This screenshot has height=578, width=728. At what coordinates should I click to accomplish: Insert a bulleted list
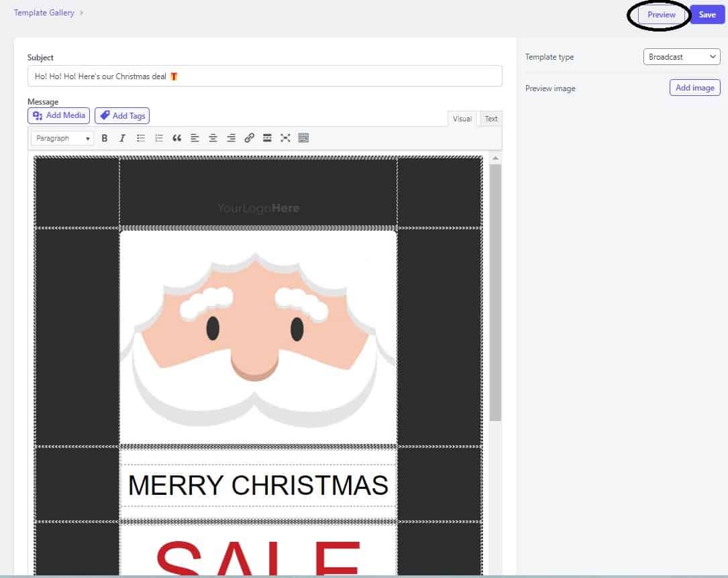pyautogui.click(x=141, y=138)
